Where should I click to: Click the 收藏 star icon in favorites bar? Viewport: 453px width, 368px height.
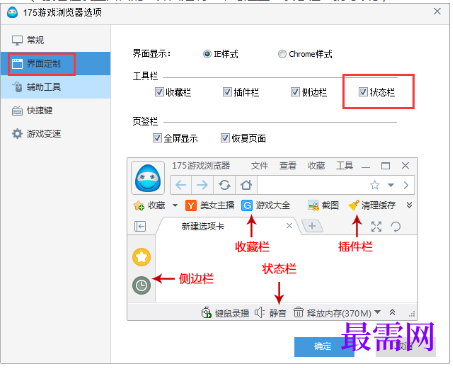139,205
